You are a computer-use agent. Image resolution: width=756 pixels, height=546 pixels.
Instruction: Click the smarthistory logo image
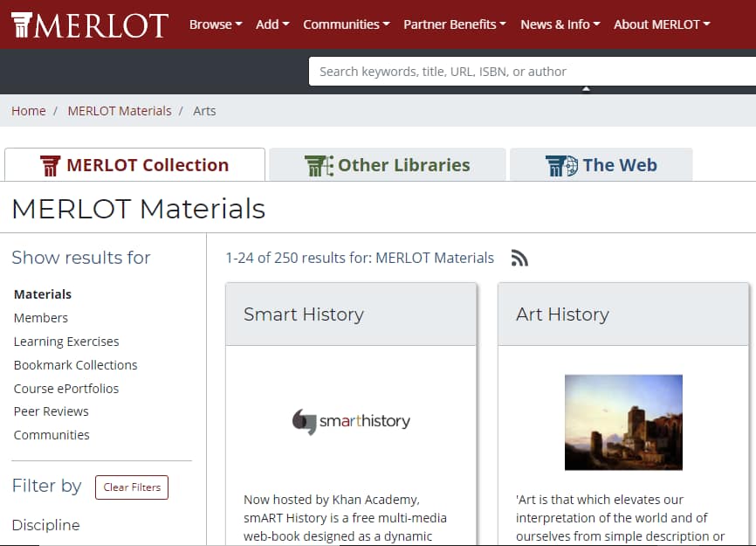click(351, 421)
